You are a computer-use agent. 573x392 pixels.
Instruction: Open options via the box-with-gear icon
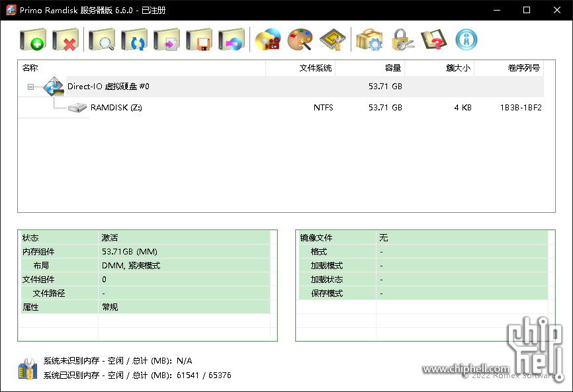tap(369, 40)
